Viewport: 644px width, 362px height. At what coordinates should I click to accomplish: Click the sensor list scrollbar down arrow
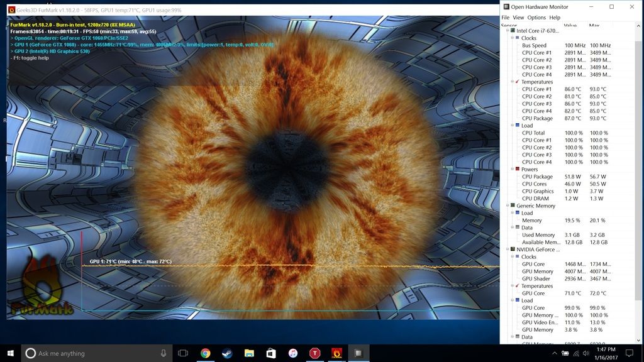tap(638, 340)
